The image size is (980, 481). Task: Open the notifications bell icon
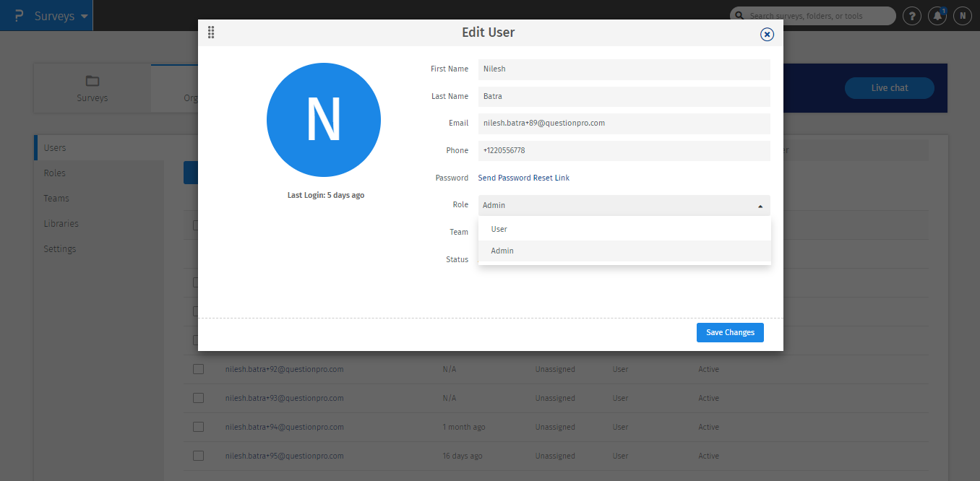pyautogui.click(x=937, y=16)
